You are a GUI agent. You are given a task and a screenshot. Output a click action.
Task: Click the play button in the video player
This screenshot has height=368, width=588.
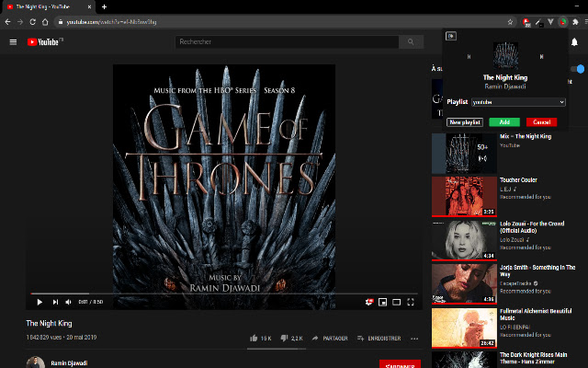[x=40, y=302]
